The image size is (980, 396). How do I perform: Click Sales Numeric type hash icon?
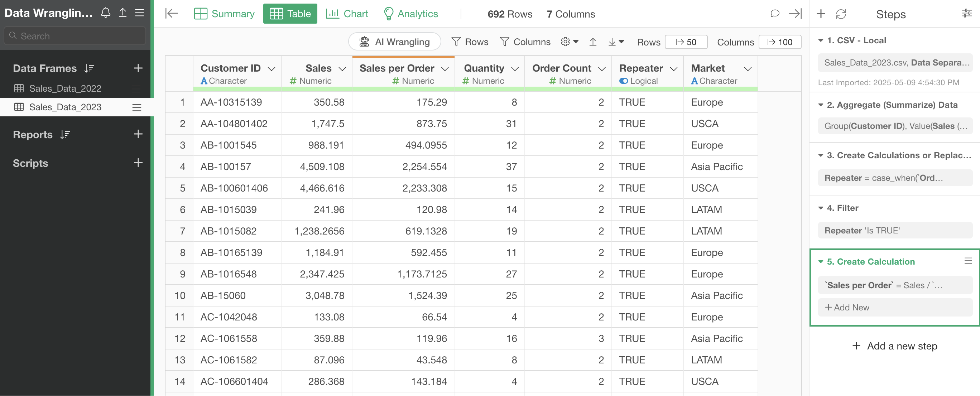click(293, 81)
